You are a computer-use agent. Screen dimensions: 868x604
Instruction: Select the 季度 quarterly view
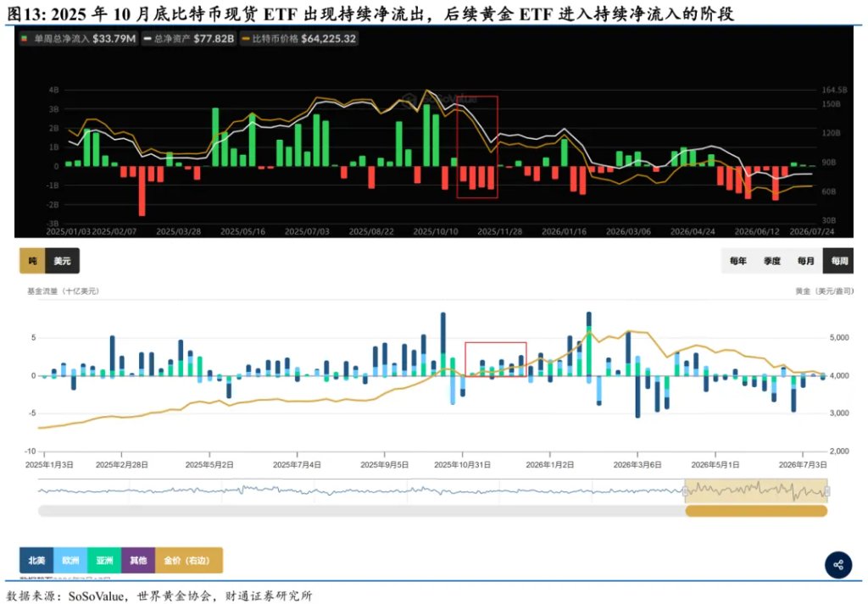[771, 261]
